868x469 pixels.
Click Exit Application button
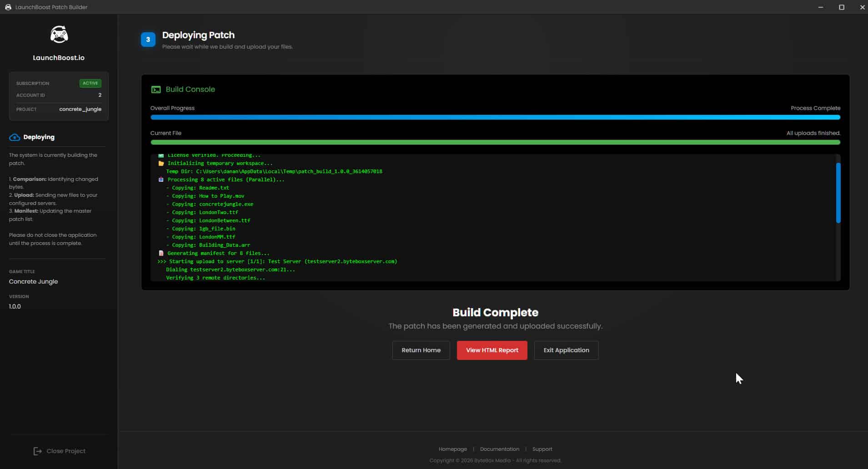566,350
